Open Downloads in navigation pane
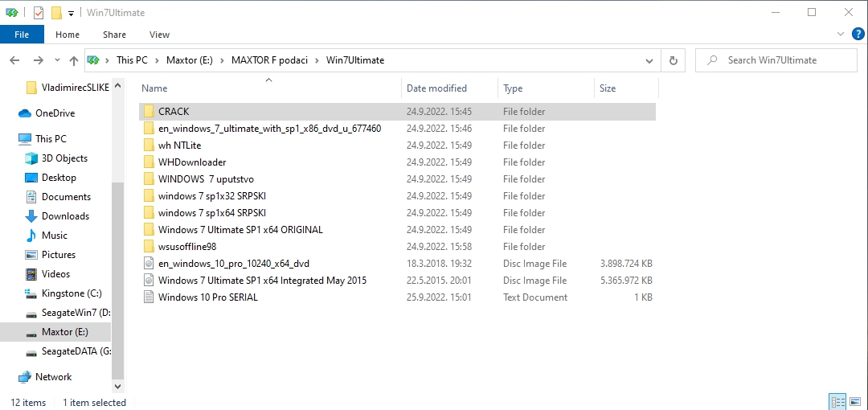868x410 pixels. (65, 216)
